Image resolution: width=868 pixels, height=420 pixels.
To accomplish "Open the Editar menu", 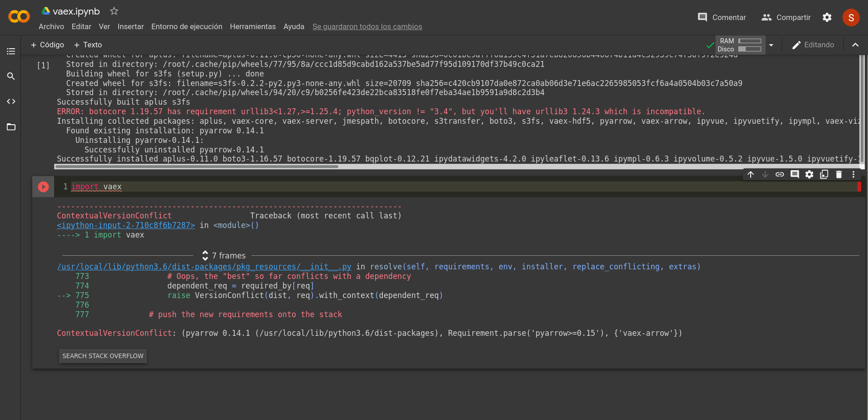I will click(81, 26).
